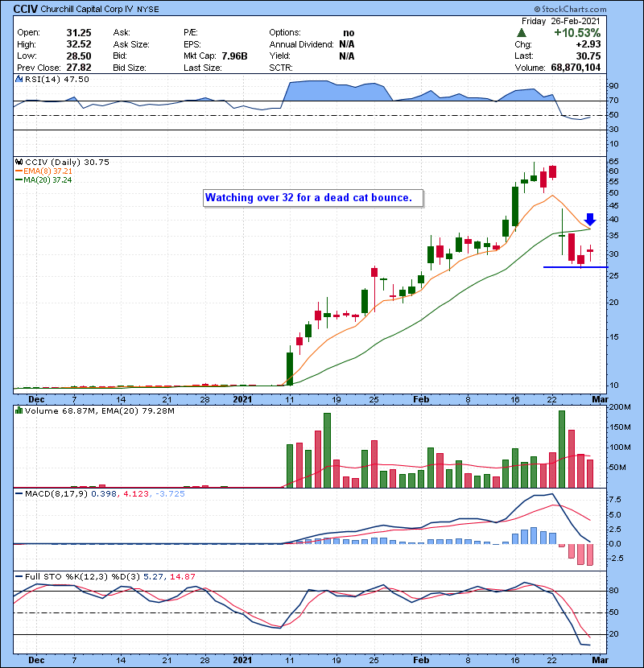
Task: Click the NYSE exchange label
Action: [x=148, y=10]
